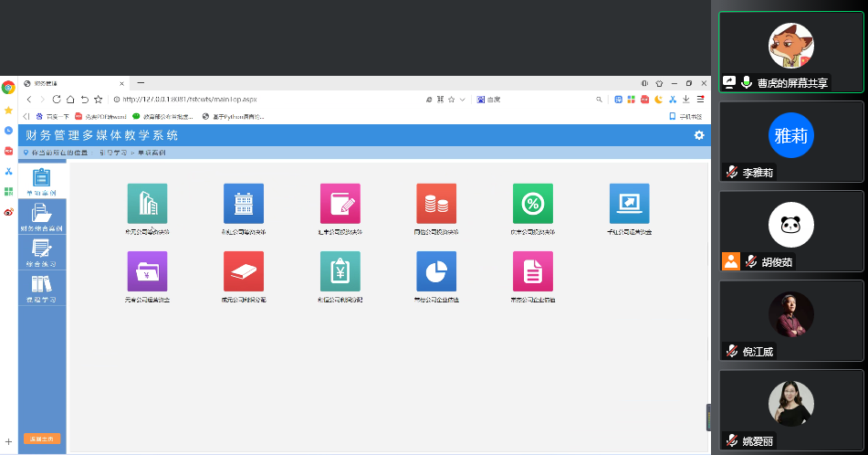The width and height of the screenshot is (868, 455).
Task: Open the red coin-stacks icon case
Action: pyautogui.click(x=436, y=204)
